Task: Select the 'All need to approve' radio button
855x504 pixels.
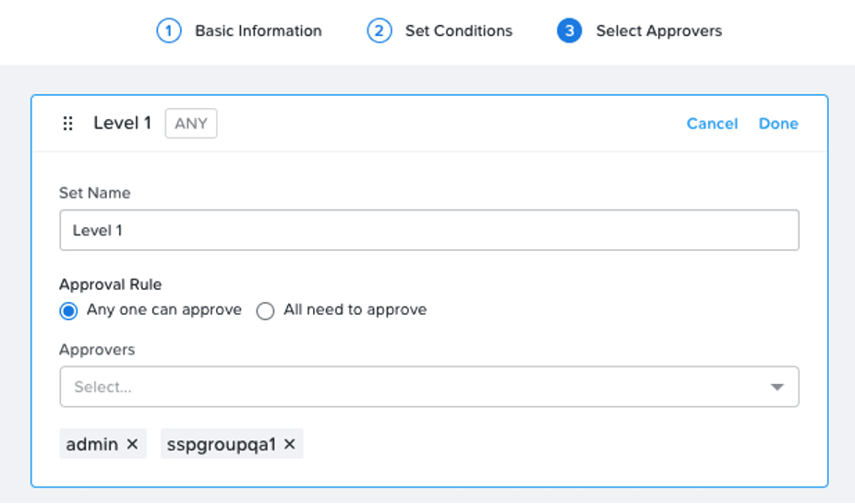Action: [265, 311]
